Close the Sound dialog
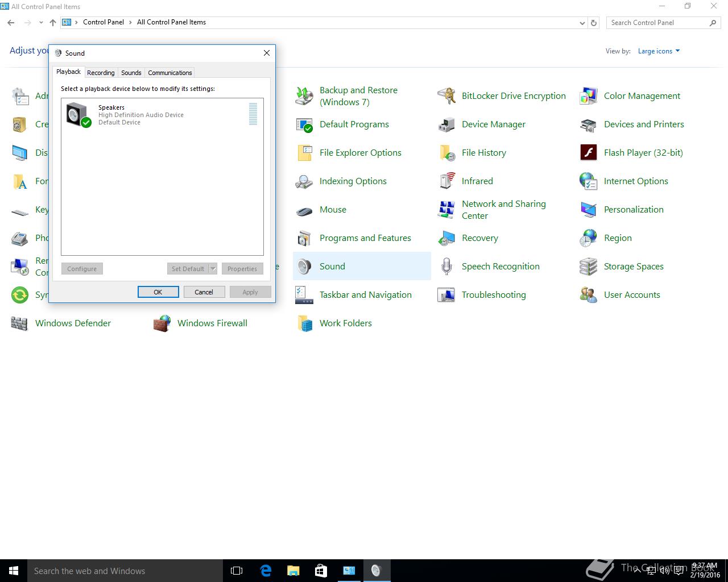728x582 pixels. tap(267, 53)
